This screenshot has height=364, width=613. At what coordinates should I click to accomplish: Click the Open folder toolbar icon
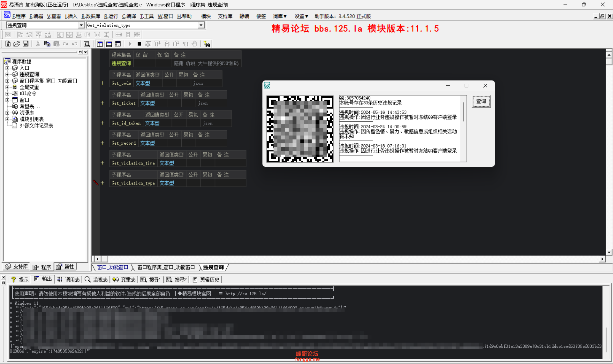[17, 44]
